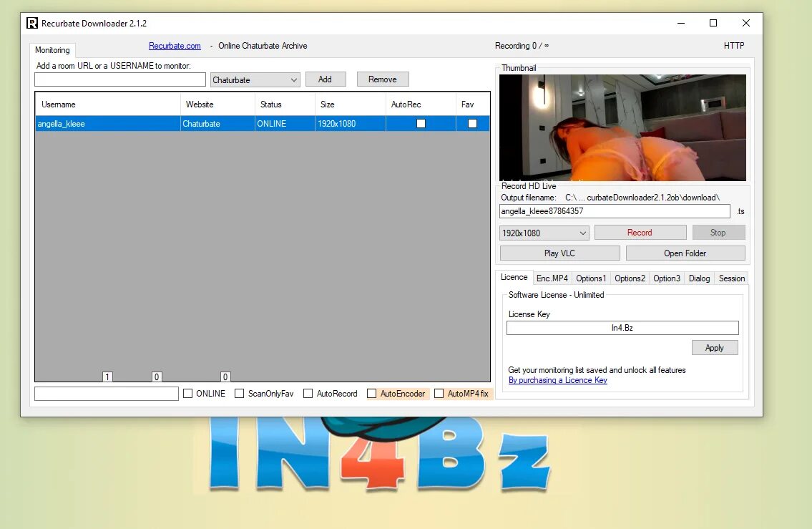Open the Session tab
The width and height of the screenshot is (812, 529).
pos(731,278)
